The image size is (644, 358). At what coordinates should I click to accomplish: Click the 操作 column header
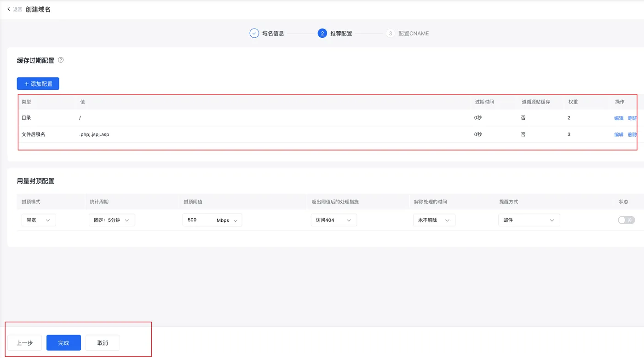(620, 102)
